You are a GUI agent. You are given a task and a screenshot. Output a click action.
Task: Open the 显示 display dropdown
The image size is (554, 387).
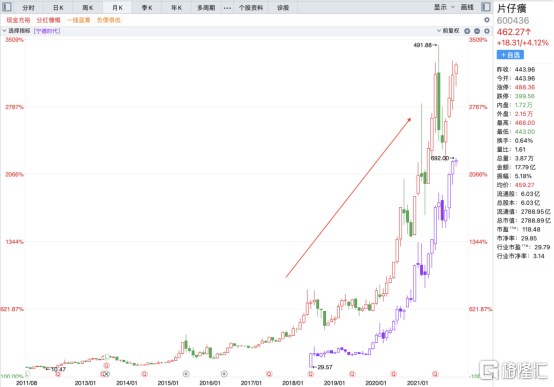[x=444, y=7]
